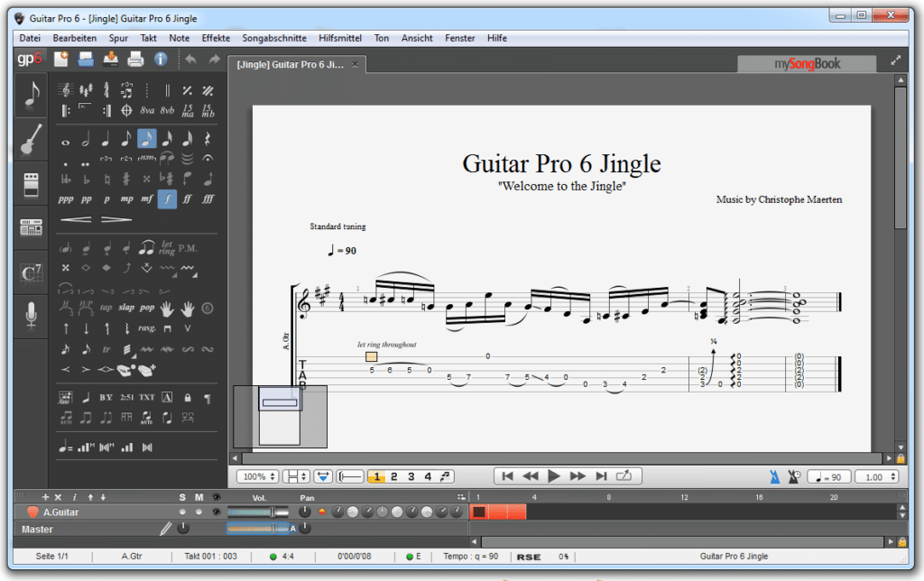Screen dimensions: 924x581
Task: Click page navigator thumbnail
Action: [281, 416]
